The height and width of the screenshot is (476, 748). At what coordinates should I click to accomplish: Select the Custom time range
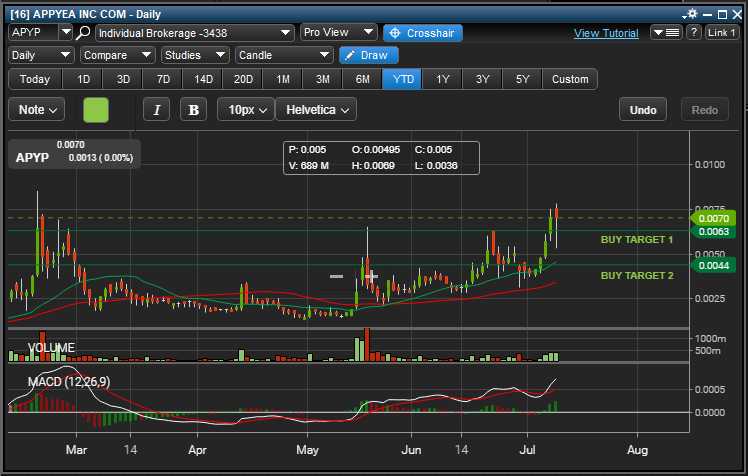[570, 79]
